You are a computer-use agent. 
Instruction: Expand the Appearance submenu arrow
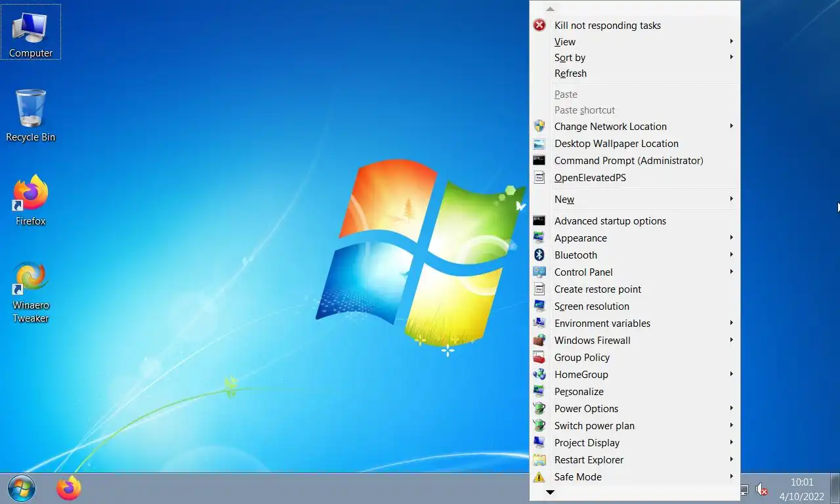(731, 238)
